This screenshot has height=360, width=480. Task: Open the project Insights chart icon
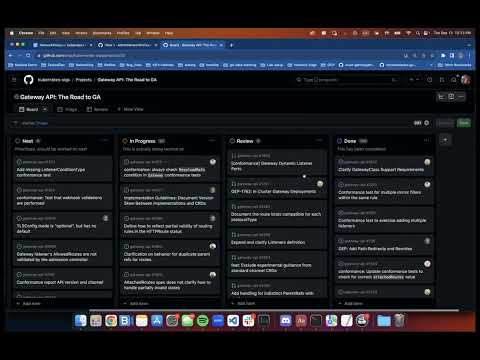pos(441,97)
